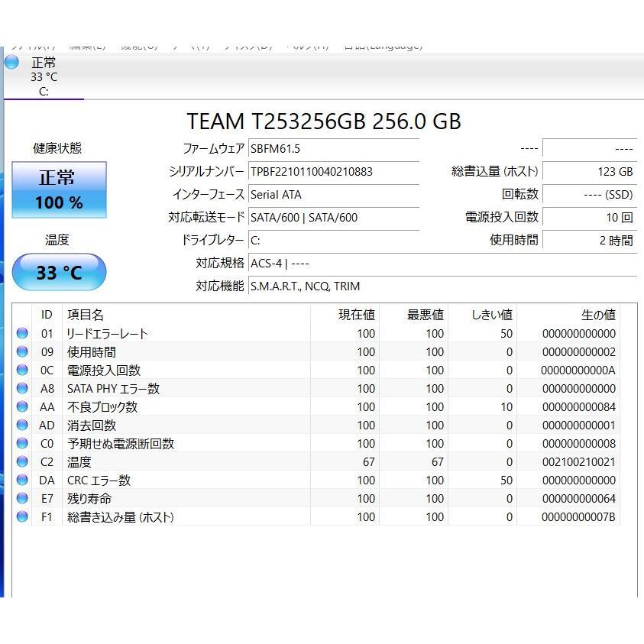Click the interface field Serial ATA
The image size is (644, 644).
pyautogui.click(x=334, y=195)
